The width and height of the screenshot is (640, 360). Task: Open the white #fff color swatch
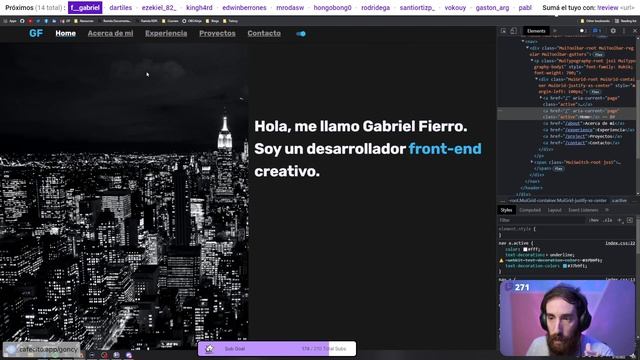pos(526,249)
